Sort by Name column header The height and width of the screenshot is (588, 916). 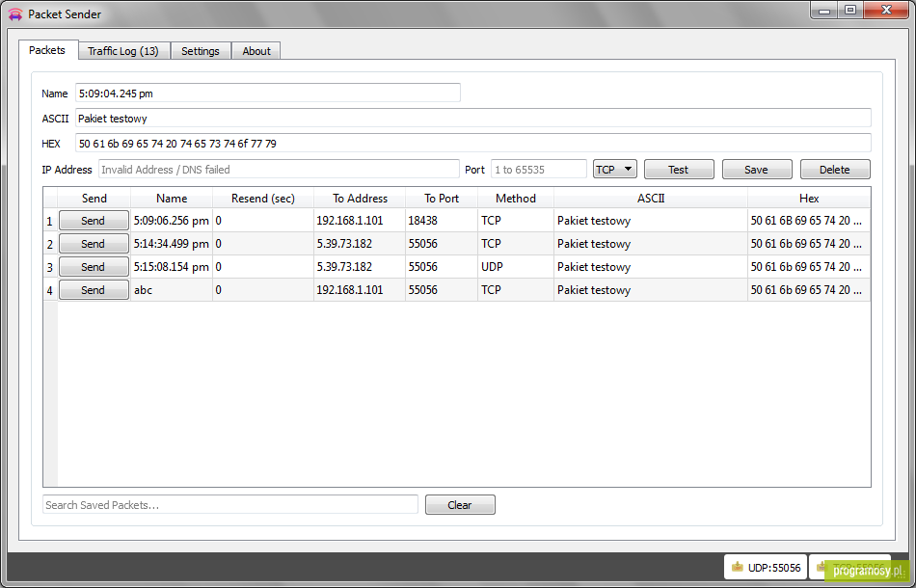click(172, 199)
